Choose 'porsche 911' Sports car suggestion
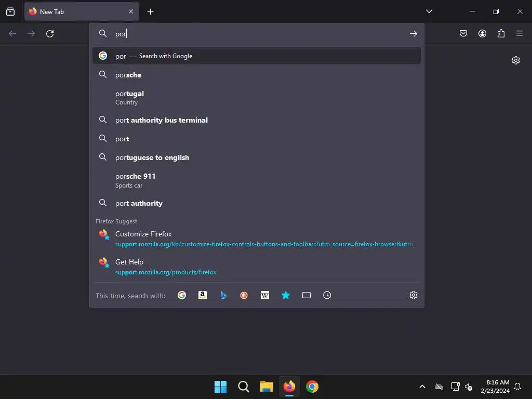532x399 pixels. pyautogui.click(x=257, y=180)
